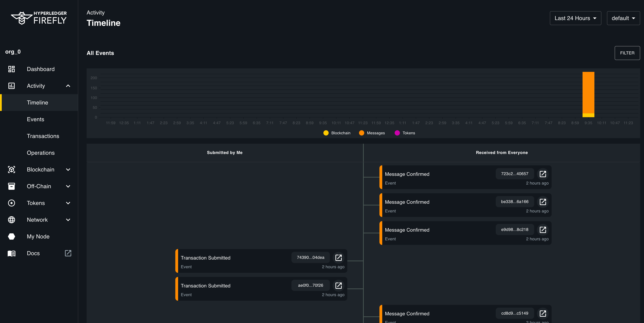This screenshot has width=644, height=323.
Task: Open event ae0f0...70f26 via launch icon
Action: click(x=338, y=286)
